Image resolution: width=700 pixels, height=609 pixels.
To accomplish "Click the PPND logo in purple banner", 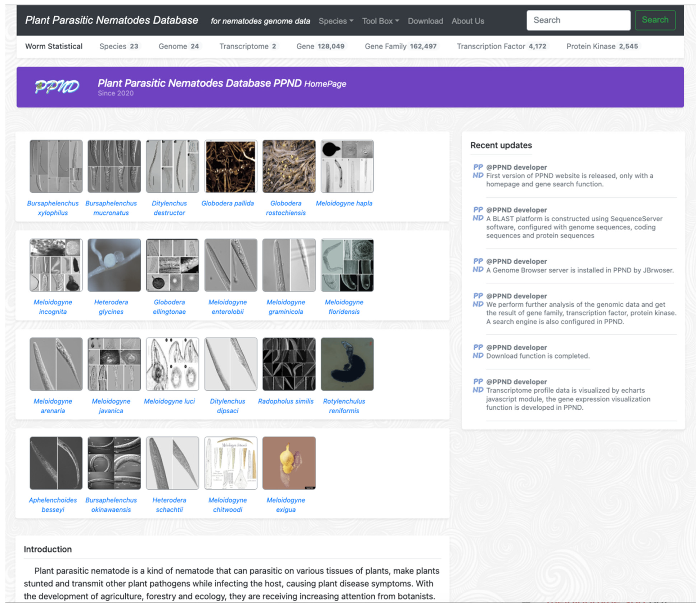I will click(x=57, y=87).
